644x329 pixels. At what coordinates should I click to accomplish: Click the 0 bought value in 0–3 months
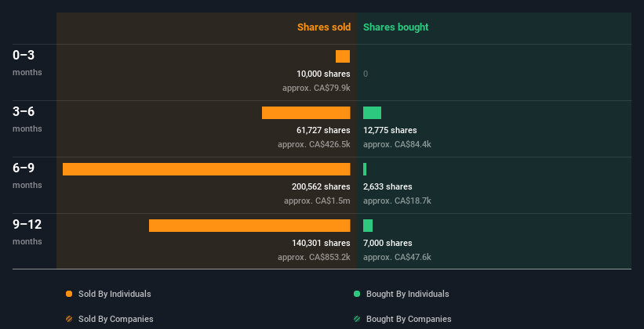(366, 74)
